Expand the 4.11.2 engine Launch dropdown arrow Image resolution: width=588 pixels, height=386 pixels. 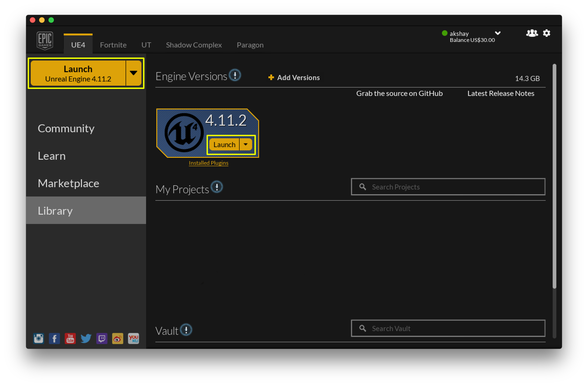coord(246,144)
